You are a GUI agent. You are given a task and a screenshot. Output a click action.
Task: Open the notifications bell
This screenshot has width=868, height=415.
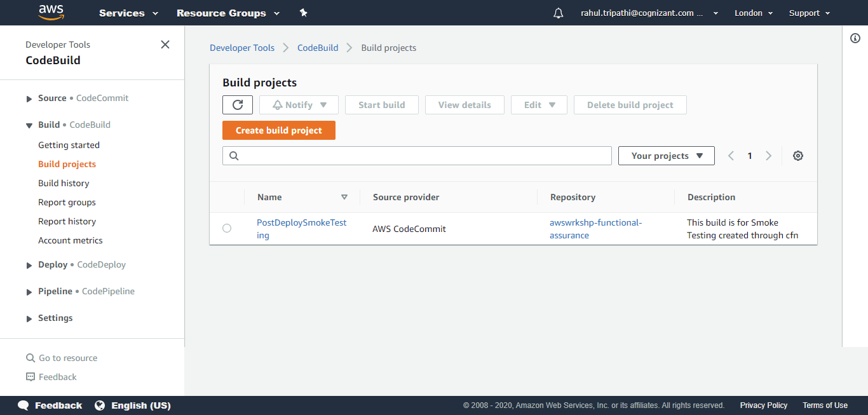point(559,13)
